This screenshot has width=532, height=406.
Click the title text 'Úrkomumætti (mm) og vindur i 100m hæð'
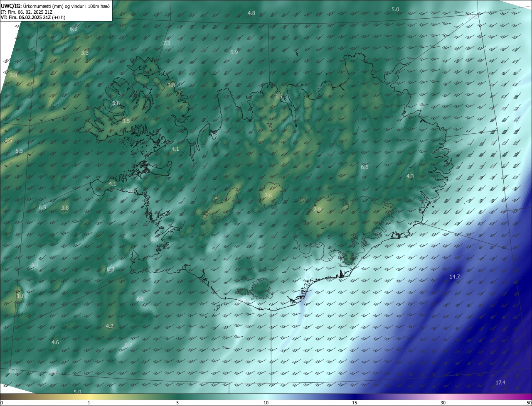coord(66,6)
